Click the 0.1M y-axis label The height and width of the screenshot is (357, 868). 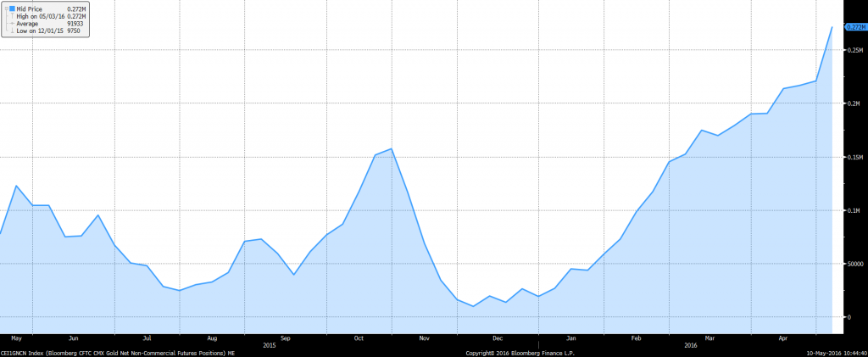click(x=852, y=211)
